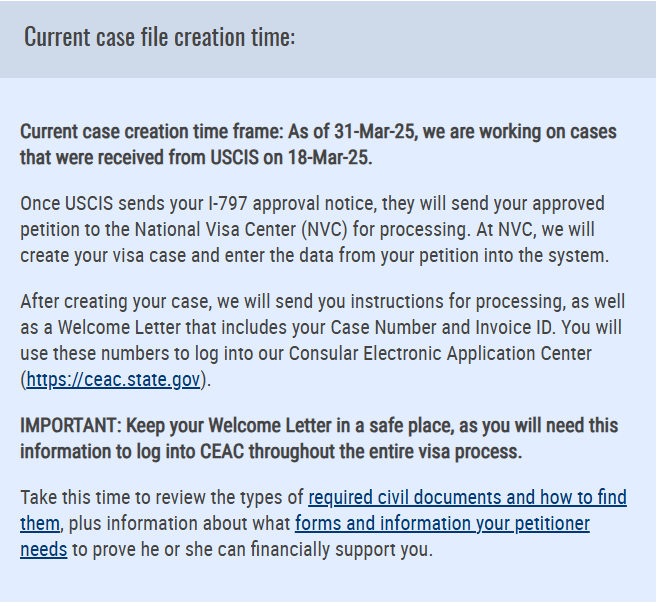
Task: Open forms and information your petitioner link
Action: [442, 524]
